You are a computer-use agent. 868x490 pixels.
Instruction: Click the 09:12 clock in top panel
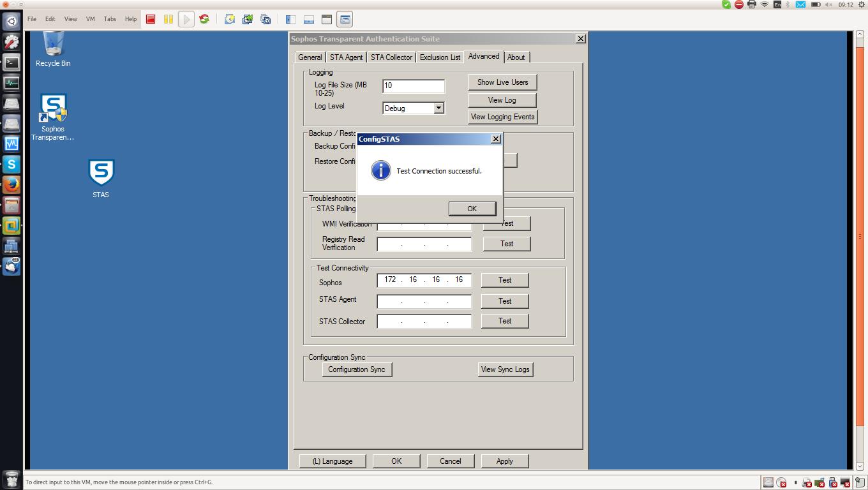[846, 4]
